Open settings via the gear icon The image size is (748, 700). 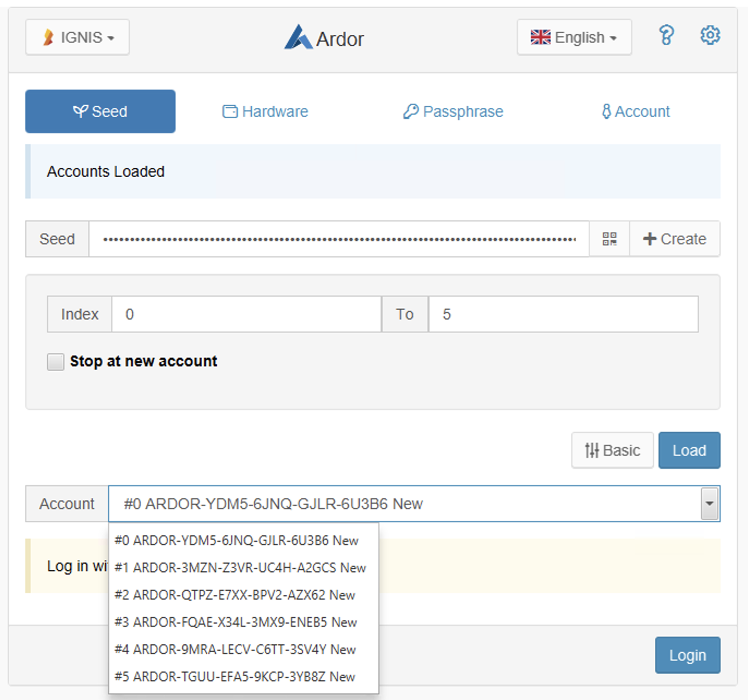click(709, 36)
